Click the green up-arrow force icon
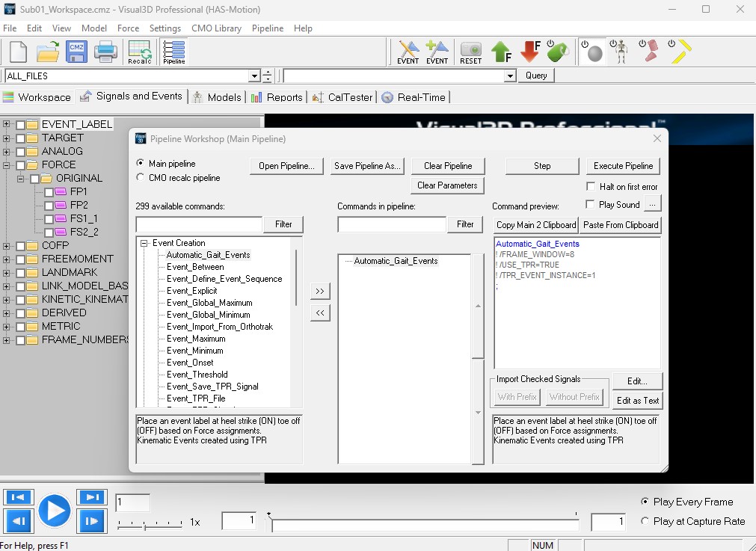Screen dimensions: 756x551 click(x=502, y=52)
